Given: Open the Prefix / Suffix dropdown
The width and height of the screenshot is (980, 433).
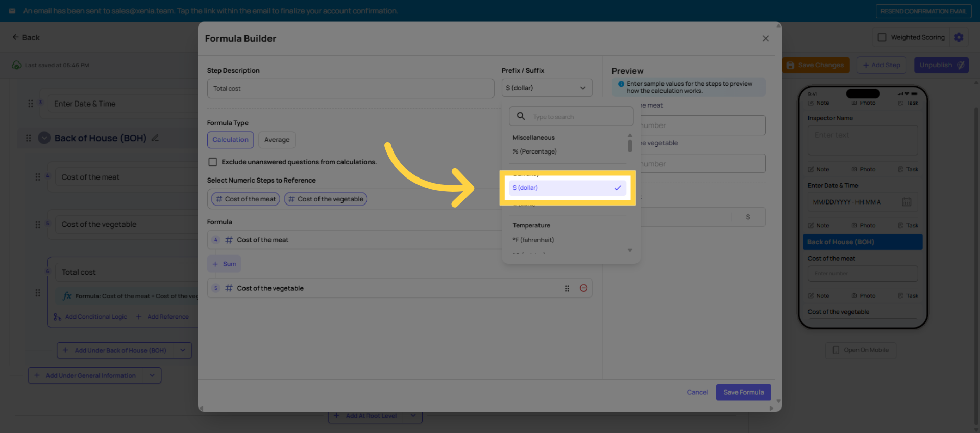Looking at the screenshot, I should pyautogui.click(x=546, y=88).
